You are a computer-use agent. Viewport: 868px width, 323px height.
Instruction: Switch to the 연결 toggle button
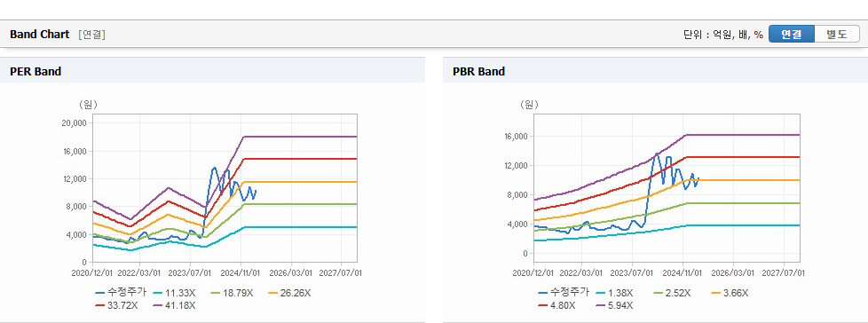[x=792, y=34]
